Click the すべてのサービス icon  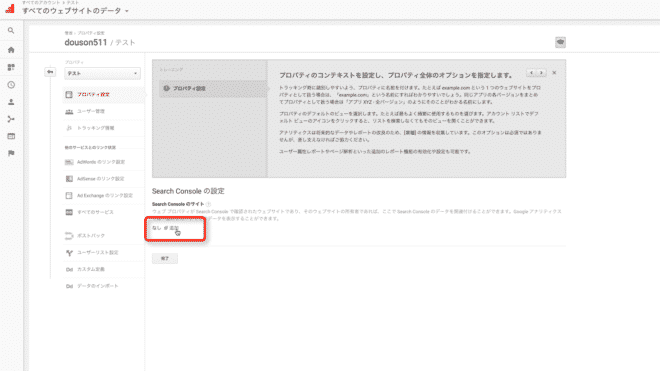69,212
